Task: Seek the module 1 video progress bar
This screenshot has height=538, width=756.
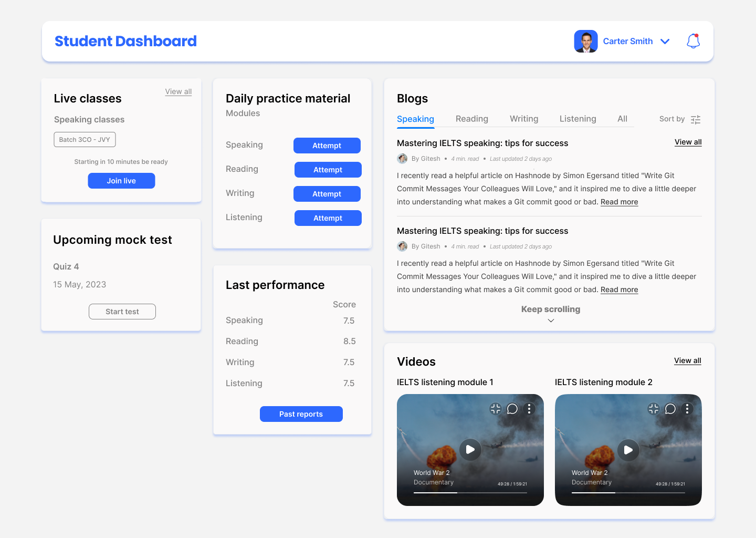Action: click(470, 493)
